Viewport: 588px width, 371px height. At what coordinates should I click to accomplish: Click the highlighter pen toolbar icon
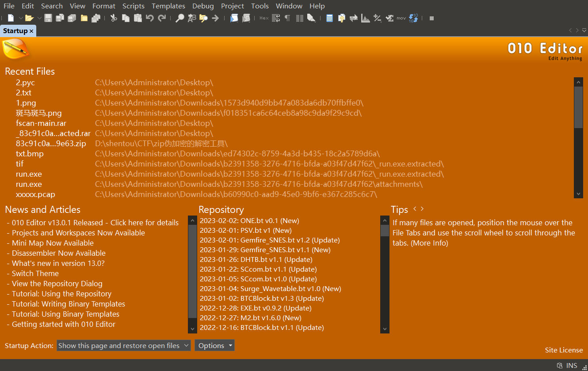[x=311, y=18]
